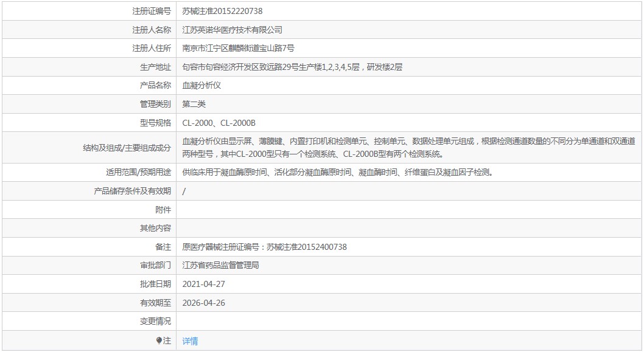The width and height of the screenshot is (644, 352).
Task: Click the 生产地址 label
Action: (155, 67)
